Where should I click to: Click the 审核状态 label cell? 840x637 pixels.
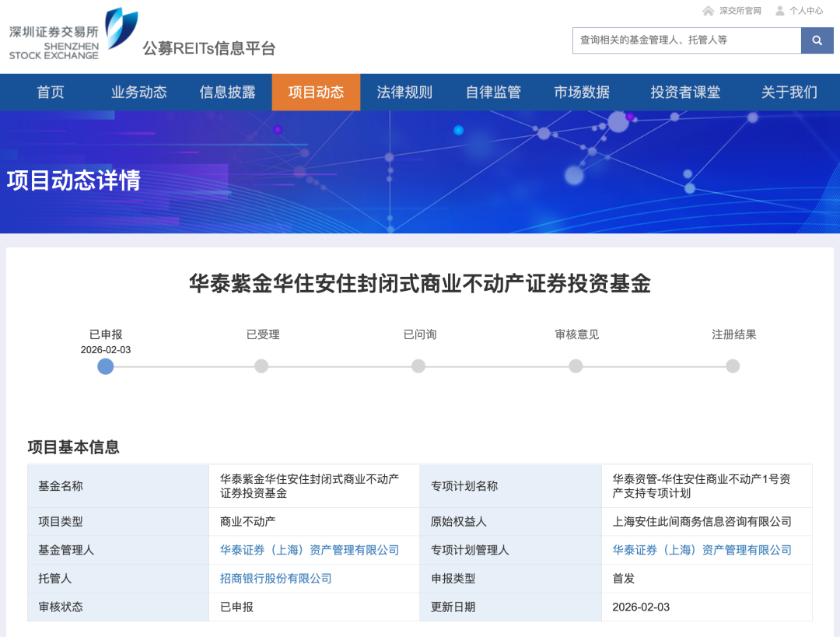click(118, 607)
